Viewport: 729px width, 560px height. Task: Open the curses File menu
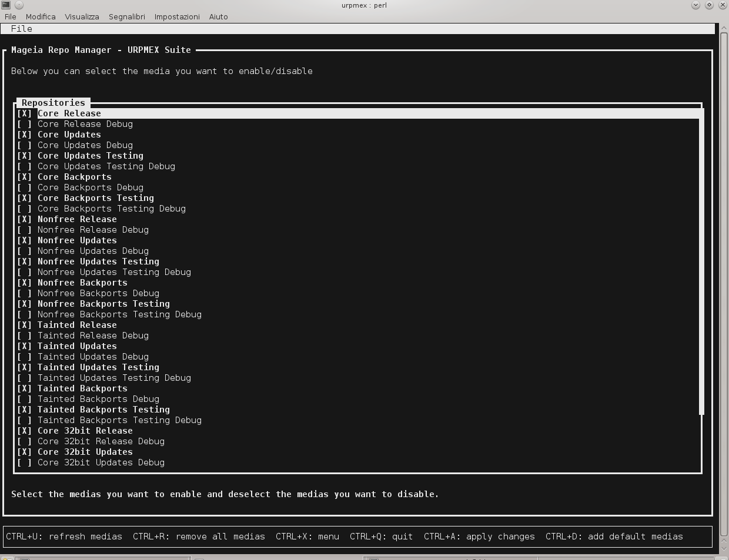(x=22, y=29)
